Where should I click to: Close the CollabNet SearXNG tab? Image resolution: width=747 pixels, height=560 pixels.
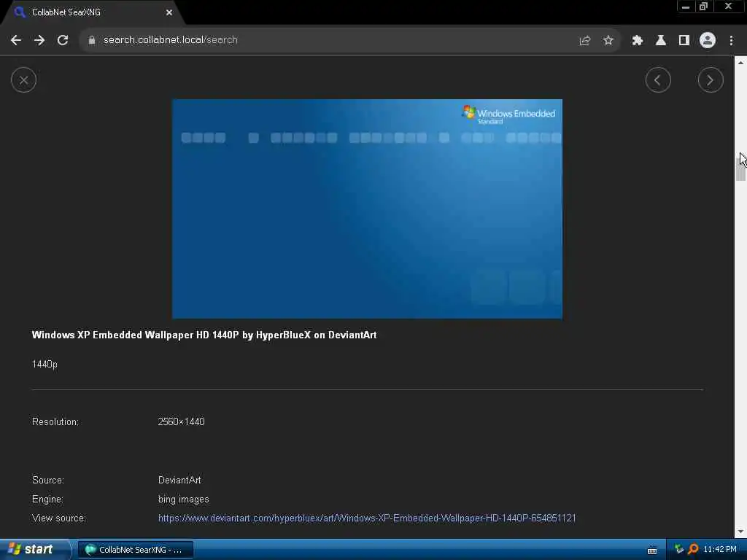tap(169, 12)
